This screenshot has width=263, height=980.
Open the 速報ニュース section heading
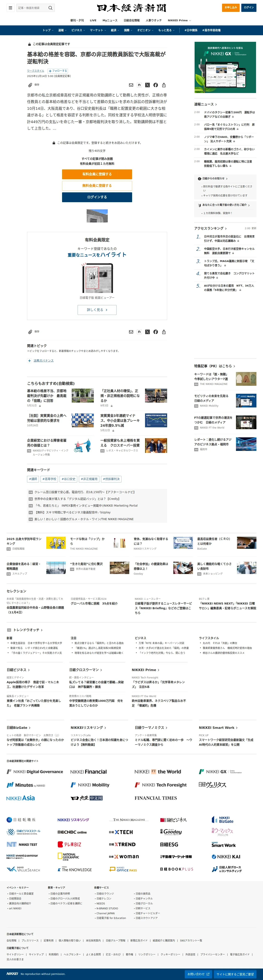click(205, 104)
